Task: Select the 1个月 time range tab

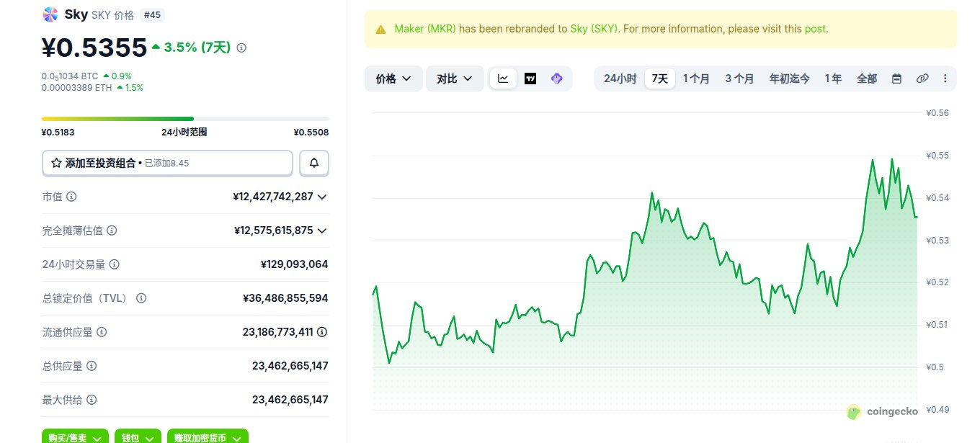Action: click(x=696, y=79)
